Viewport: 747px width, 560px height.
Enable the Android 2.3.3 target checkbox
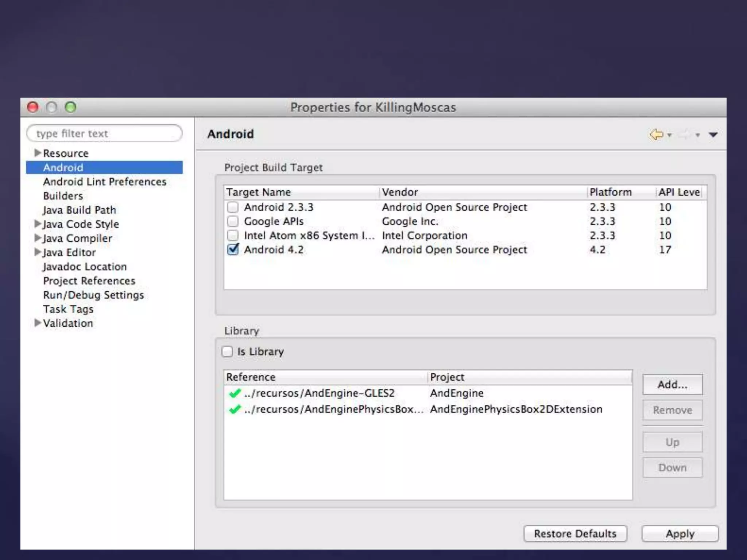tap(233, 207)
